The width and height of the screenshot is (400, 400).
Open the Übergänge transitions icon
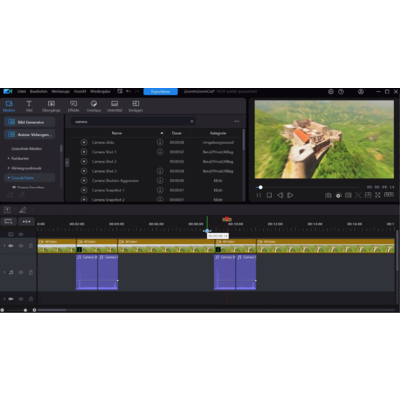(x=51, y=106)
